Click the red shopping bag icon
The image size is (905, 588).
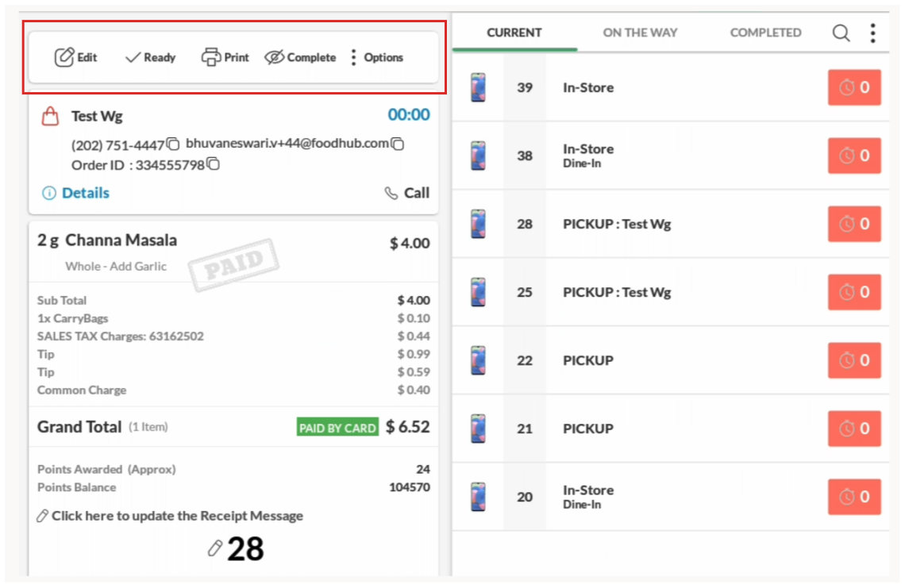coord(50,116)
